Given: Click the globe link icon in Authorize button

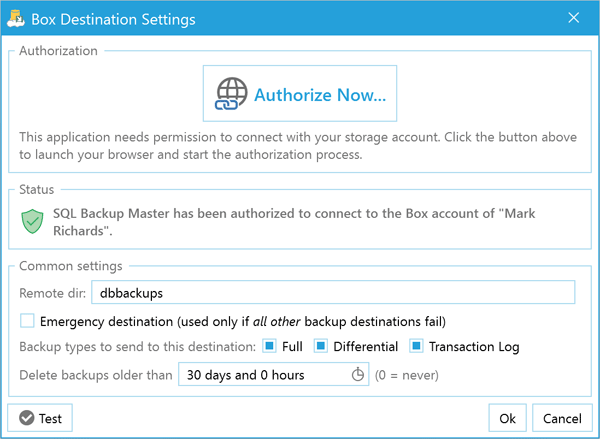Looking at the screenshot, I should [x=232, y=94].
